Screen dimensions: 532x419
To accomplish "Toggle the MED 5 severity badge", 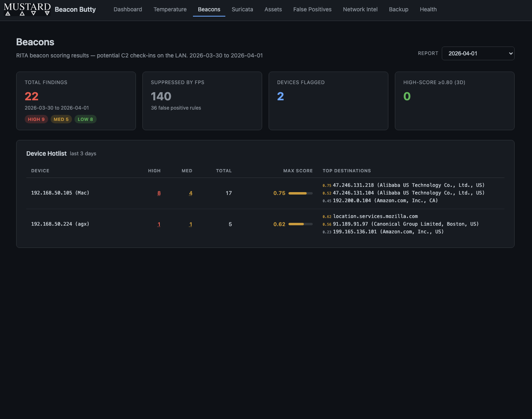I will pyautogui.click(x=61, y=119).
